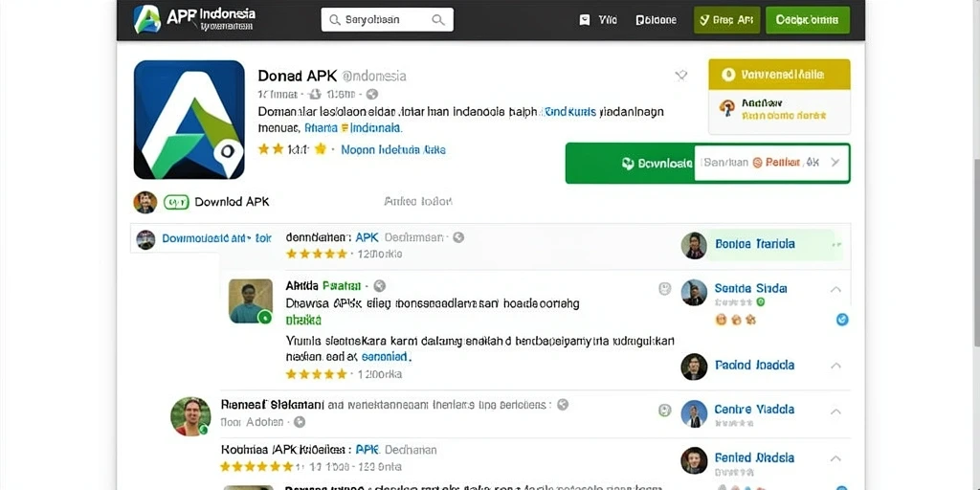Image resolution: width=980 pixels, height=490 pixels.
Task: Click the bookmark icon beside Vilo in header
Action: click(x=585, y=20)
